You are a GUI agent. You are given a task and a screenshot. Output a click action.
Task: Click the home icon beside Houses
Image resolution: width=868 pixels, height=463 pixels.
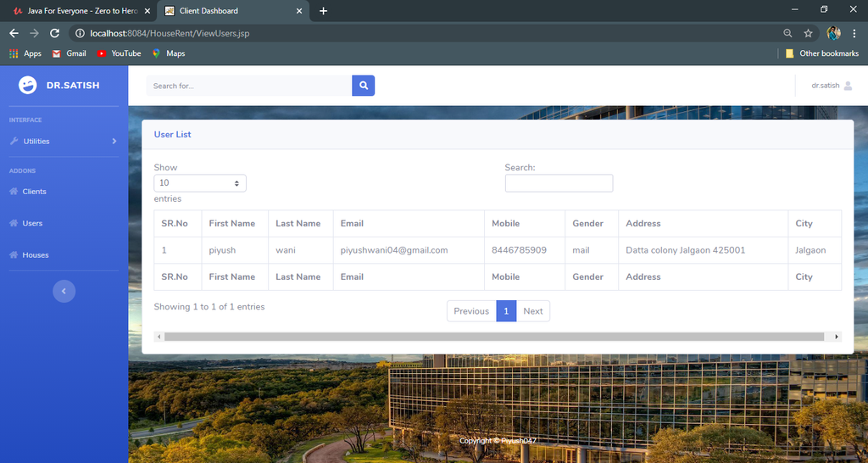coord(14,254)
